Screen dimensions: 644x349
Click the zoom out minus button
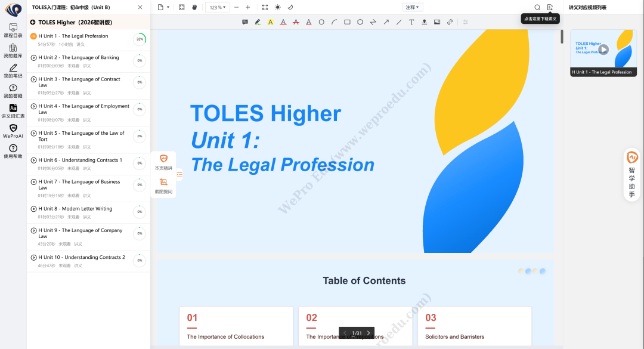point(236,7)
